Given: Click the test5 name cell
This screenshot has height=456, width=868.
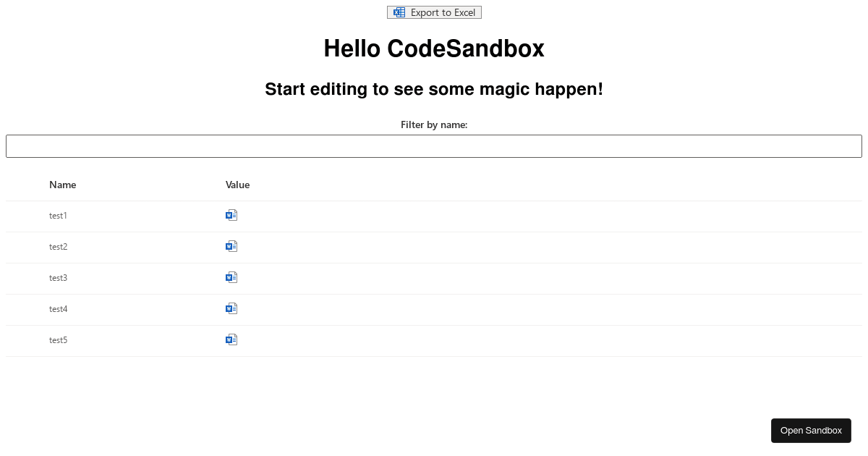Looking at the screenshot, I should click(x=58, y=340).
